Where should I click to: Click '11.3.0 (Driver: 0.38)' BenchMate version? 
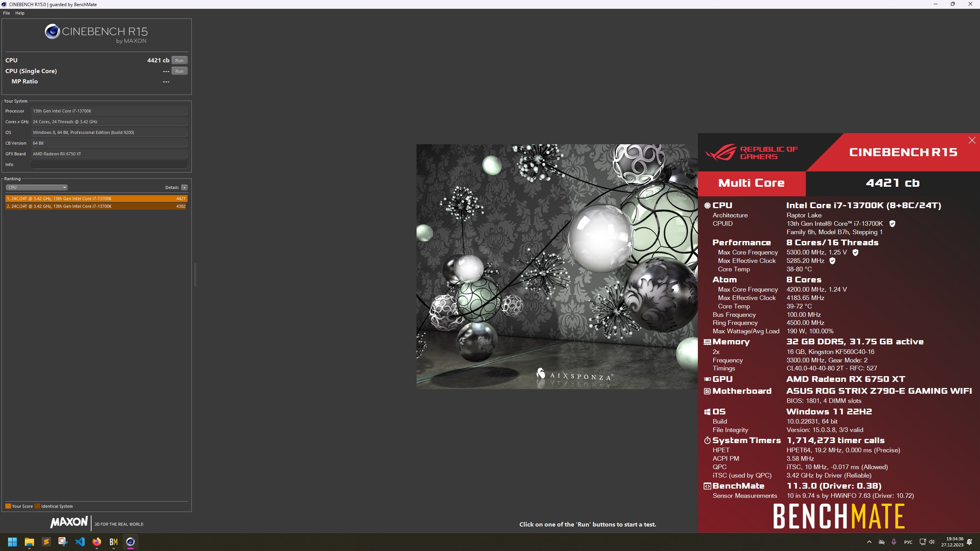(x=834, y=486)
